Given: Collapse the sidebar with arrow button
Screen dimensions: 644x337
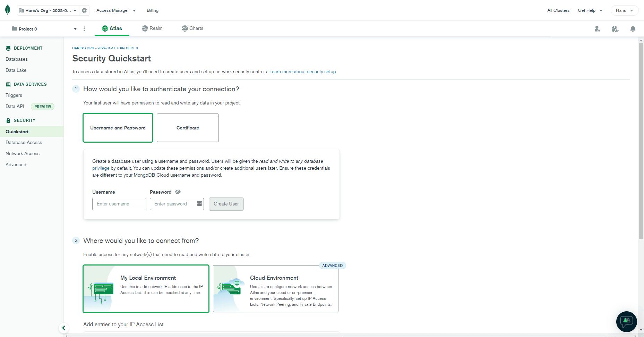Looking at the screenshot, I should pos(64,328).
